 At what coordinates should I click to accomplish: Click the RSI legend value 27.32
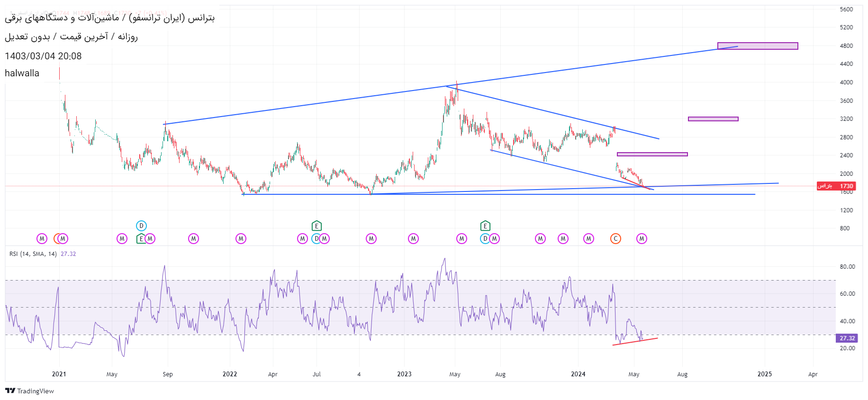[68, 254]
